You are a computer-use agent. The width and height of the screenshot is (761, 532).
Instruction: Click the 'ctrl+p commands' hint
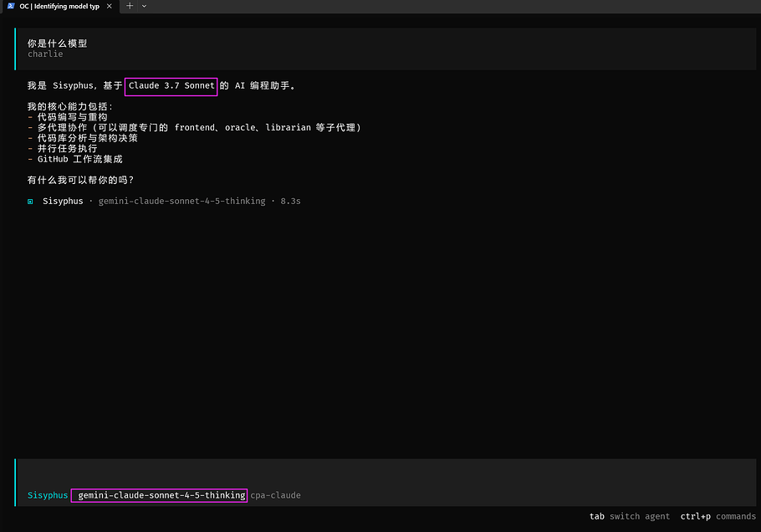coord(718,516)
